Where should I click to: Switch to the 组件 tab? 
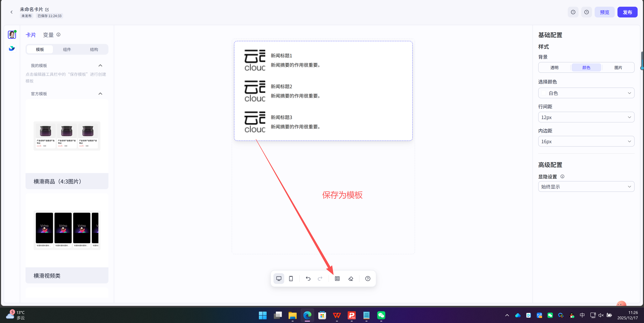[67, 49]
